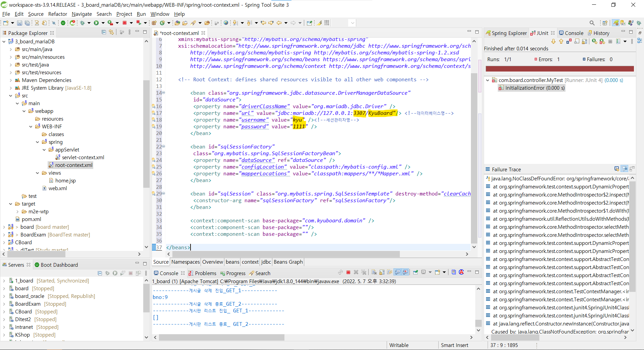Toggle the Spring perspective button at top right

pos(615,23)
